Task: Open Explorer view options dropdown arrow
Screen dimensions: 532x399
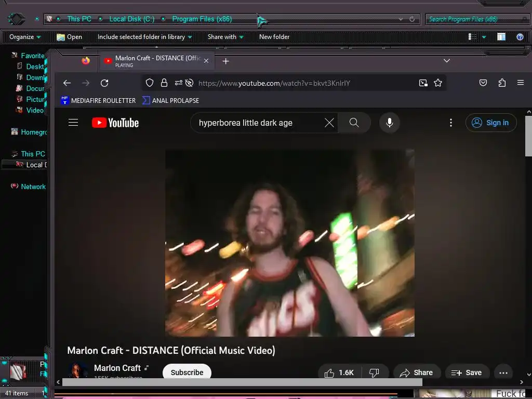Action: [484, 37]
